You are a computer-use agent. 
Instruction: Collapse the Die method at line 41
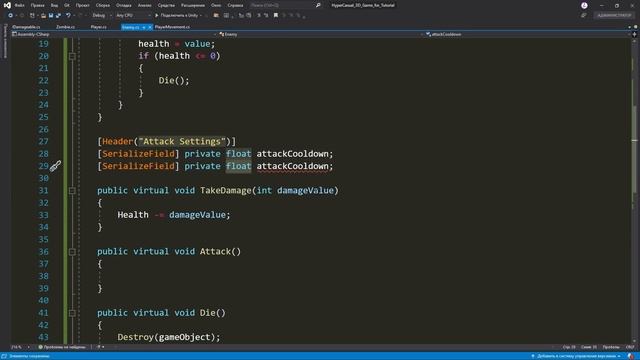coord(72,313)
